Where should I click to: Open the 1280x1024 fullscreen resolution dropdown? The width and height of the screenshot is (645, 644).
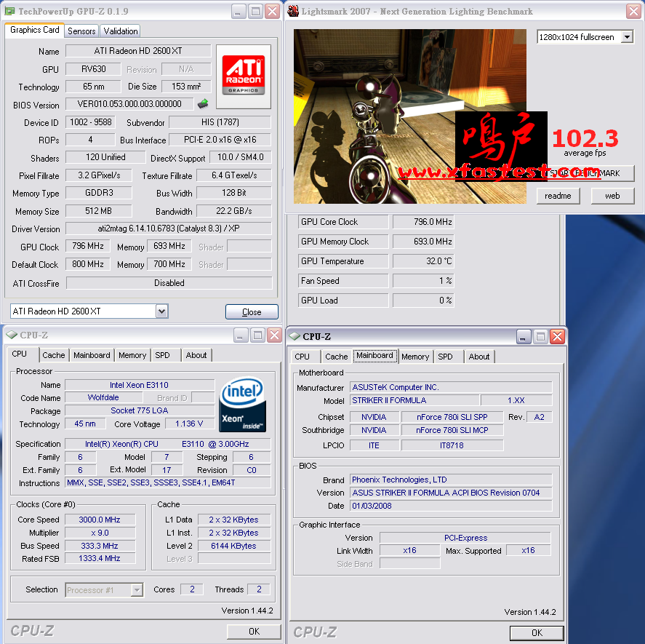pyautogui.click(x=627, y=37)
